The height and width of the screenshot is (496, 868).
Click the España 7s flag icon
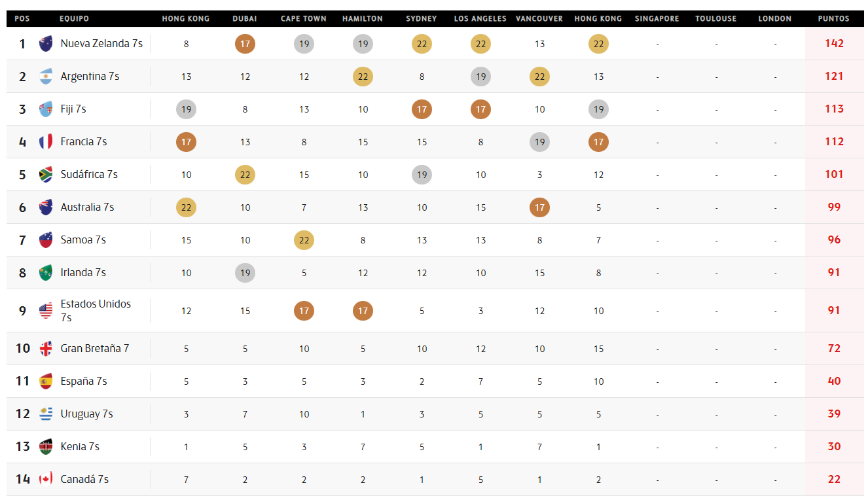[46, 381]
